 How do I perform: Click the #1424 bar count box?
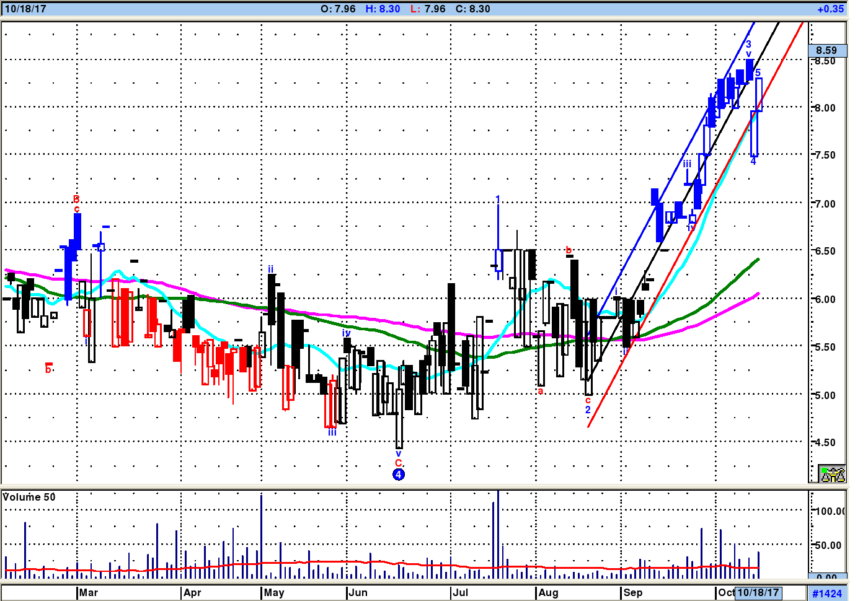[x=827, y=593]
